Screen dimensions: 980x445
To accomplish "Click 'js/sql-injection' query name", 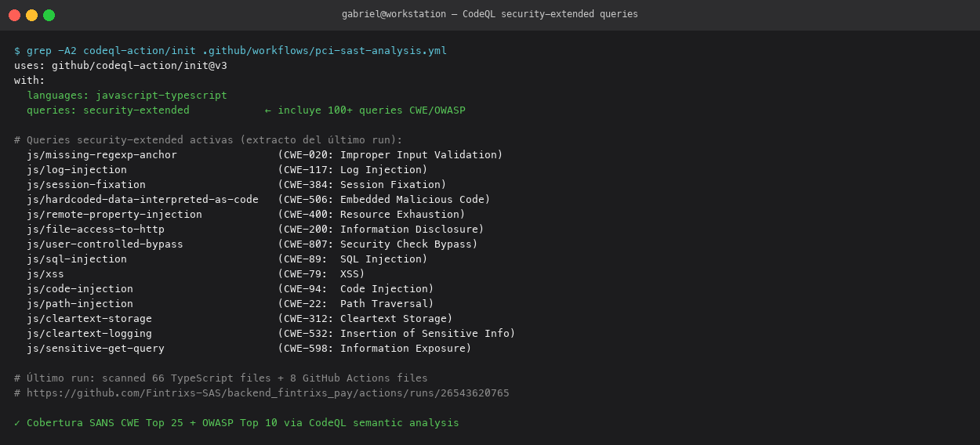I will pos(77,259).
